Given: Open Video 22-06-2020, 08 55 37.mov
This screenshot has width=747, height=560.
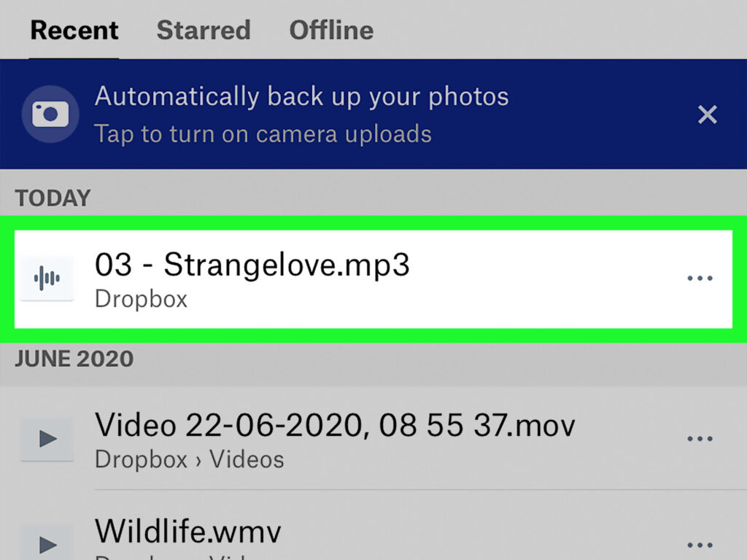Looking at the screenshot, I should (x=335, y=424).
